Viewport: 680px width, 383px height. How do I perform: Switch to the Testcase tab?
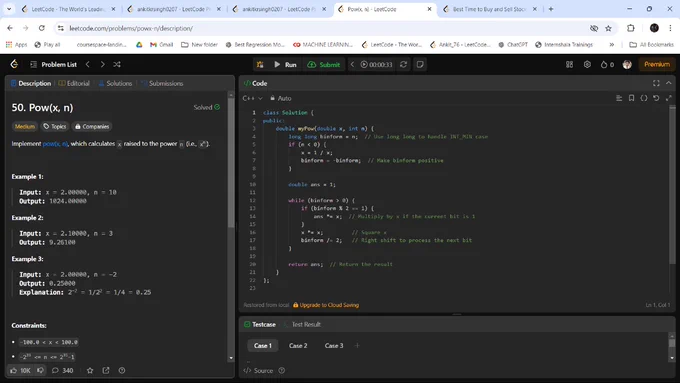tap(260, 324)
